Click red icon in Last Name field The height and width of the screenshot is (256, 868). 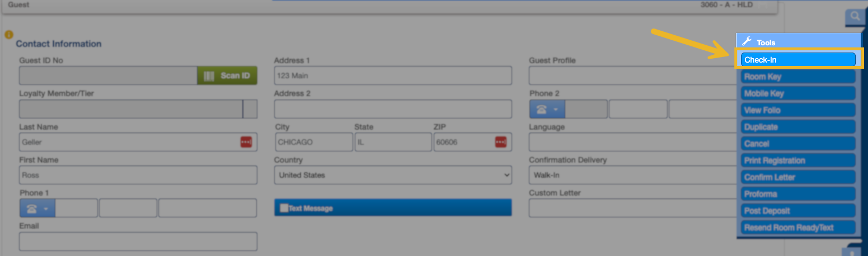point(246,142)
